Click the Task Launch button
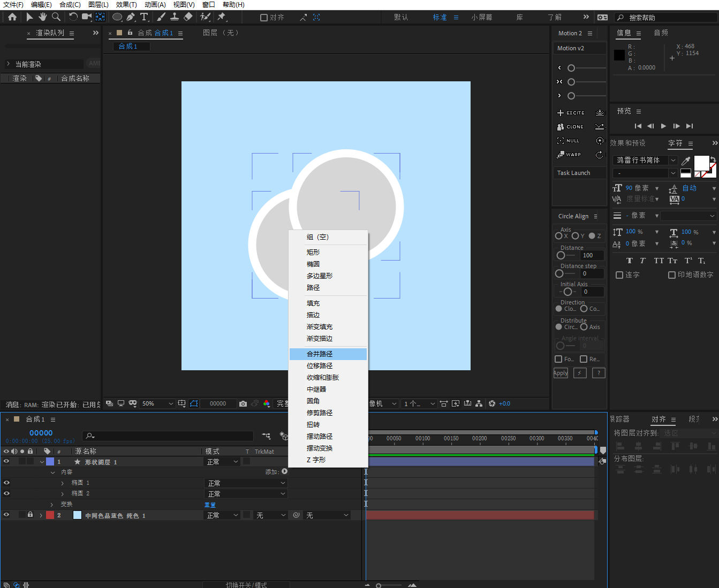This screenshot has height=588, width=719. point(580,173)
